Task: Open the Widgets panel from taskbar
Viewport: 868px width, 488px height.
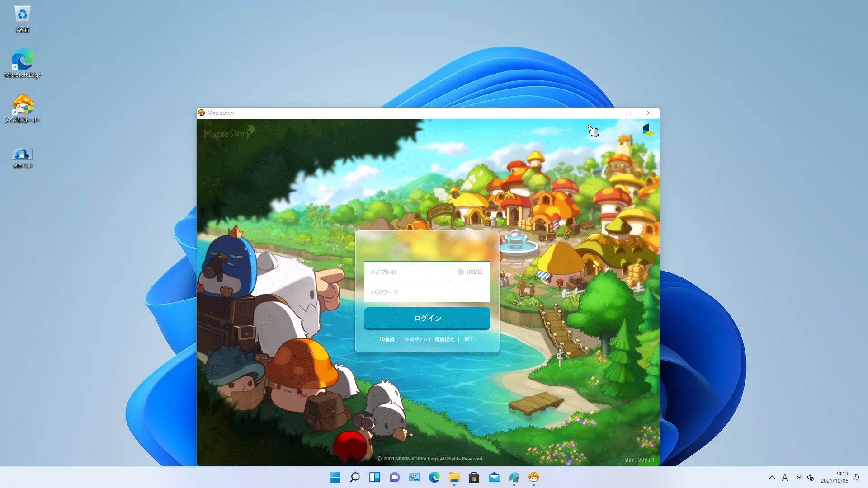Action: tap(375, 477)
